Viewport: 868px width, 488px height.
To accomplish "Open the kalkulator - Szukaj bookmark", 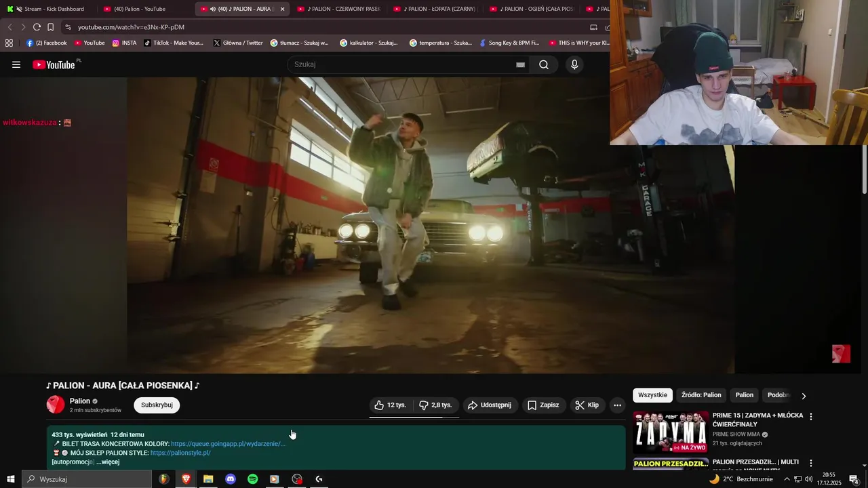I will pos(369,43).
